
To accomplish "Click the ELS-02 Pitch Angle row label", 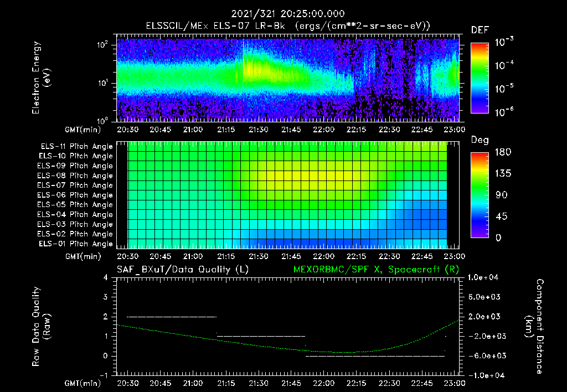I will click(75, 234).
